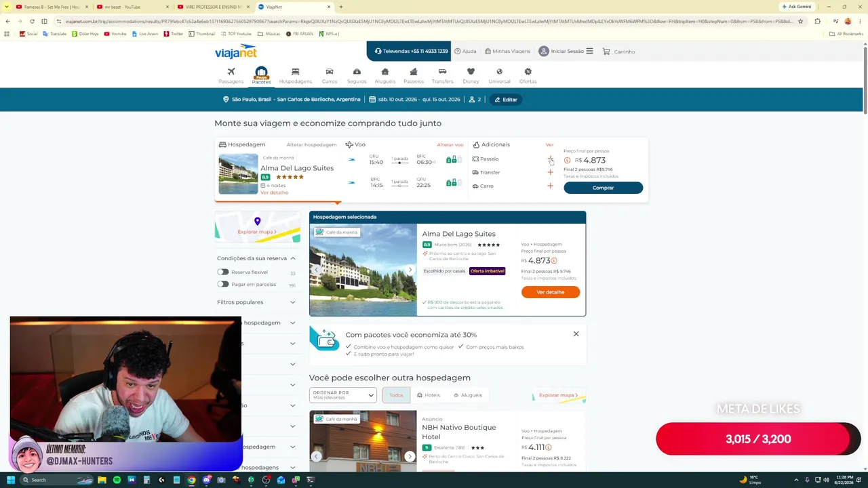
Task: Reload the page in the browser
Action: [x=32, y=21]
